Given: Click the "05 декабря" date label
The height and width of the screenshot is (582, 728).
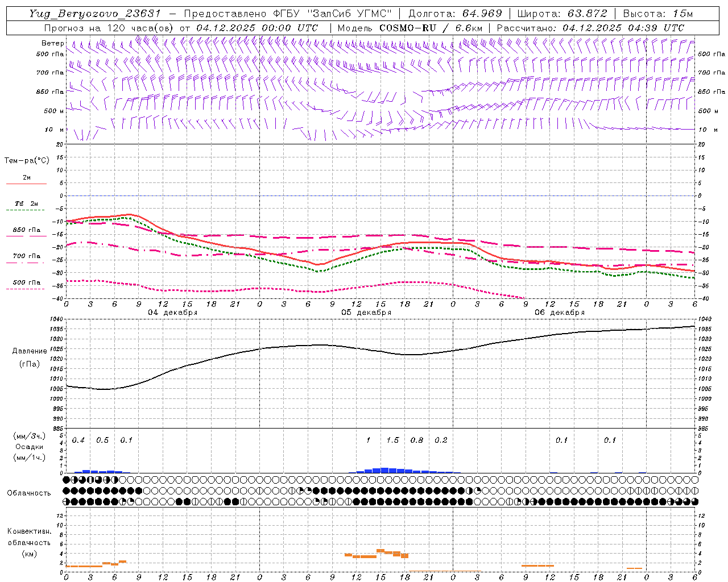Looking at the screenshot, I should pyautogui.click(x=366, y=312).
